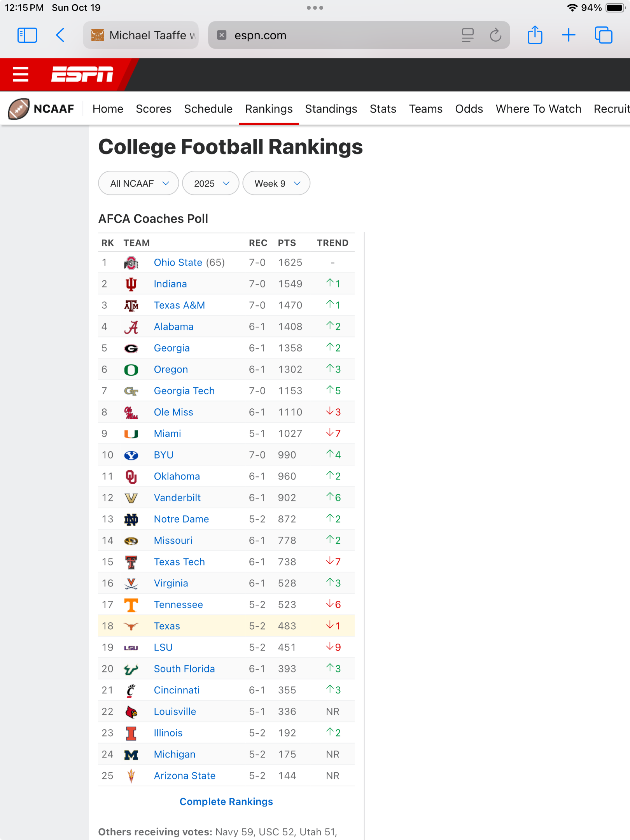Close the espn.com tab
Image resolution: width=630 pixels, height=840 pixels.
pyautogui.click(x=222, y=35)
